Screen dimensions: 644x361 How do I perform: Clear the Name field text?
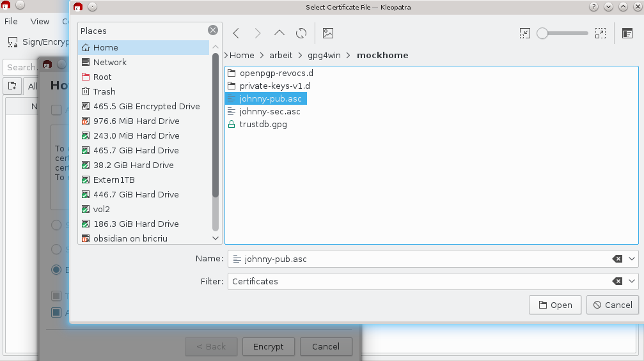point(617,259)
